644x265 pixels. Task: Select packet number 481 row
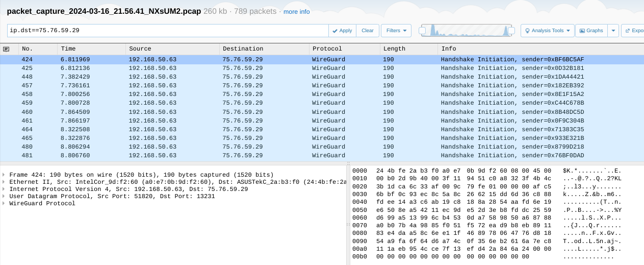coord(322,155)
